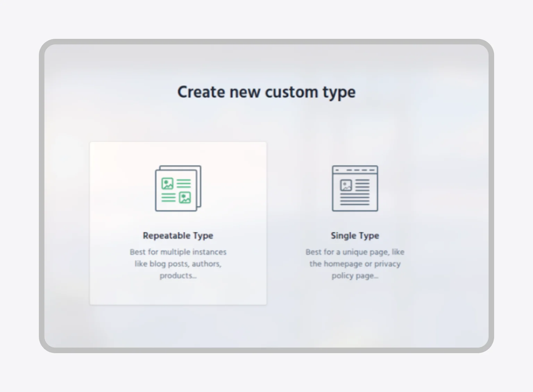Click the dialog area outside both cards
533x392 pixels.
coord(266,330)
